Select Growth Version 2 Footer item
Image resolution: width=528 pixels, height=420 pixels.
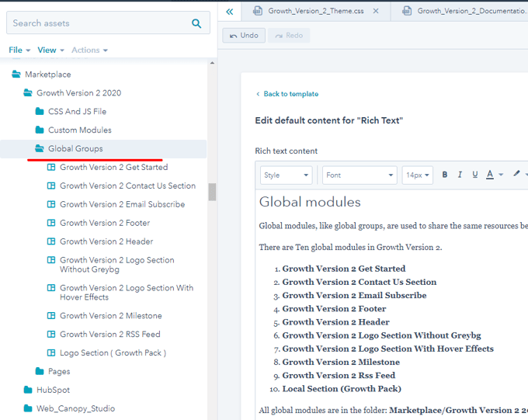click(104, 223)
